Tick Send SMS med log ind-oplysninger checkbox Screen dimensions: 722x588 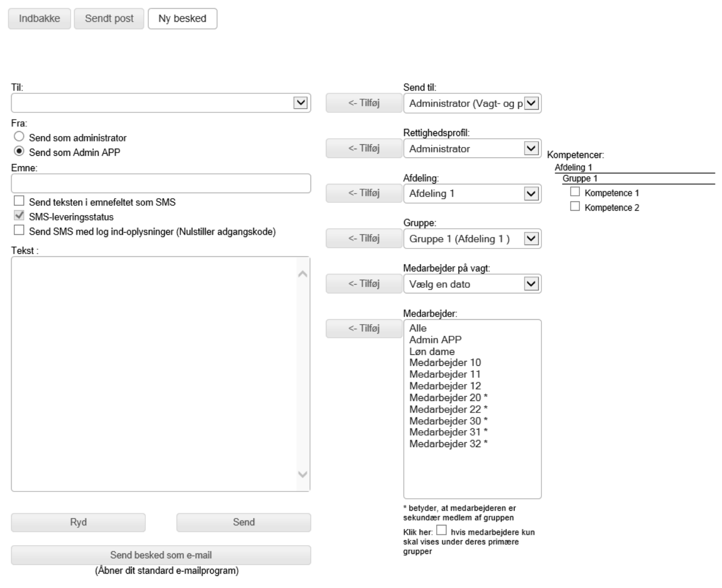[x=19, y=231]
